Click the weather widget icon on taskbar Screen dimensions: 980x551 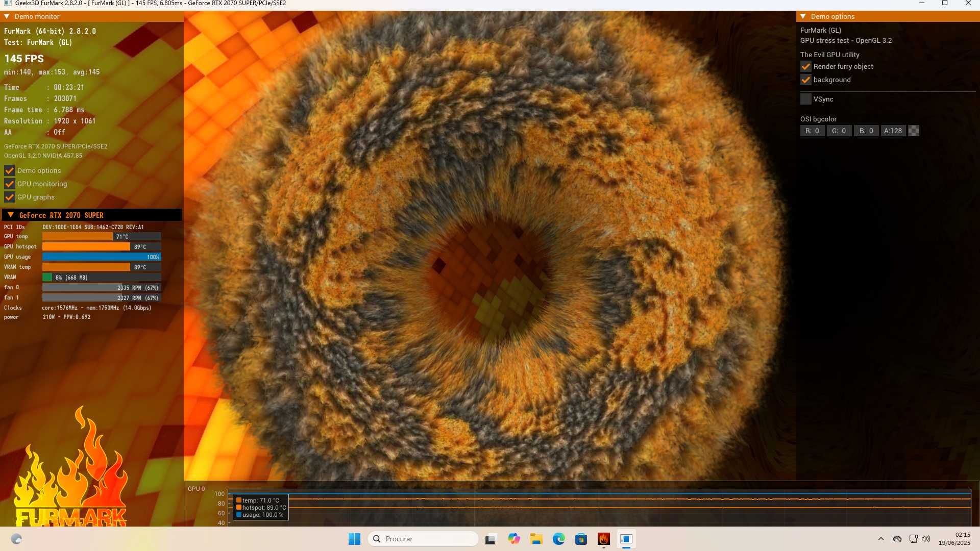[x=16, y=539]
